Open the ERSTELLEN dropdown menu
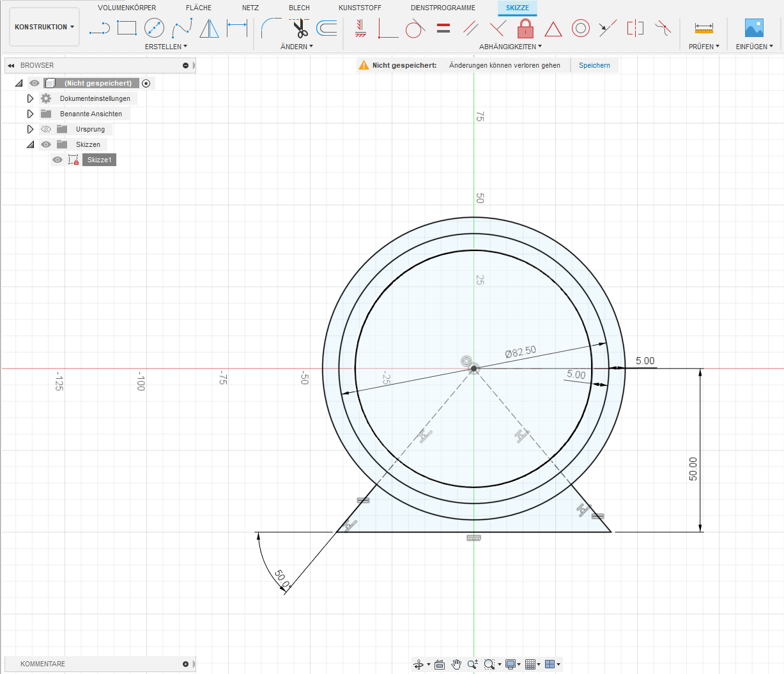The height and width of the screenshot is (674, 784). point(165,47)
